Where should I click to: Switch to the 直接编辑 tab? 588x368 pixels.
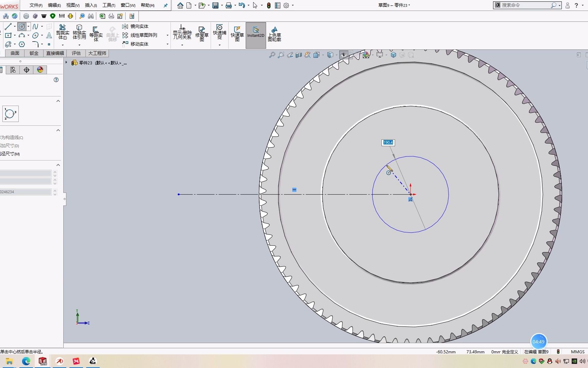point(55,53)
